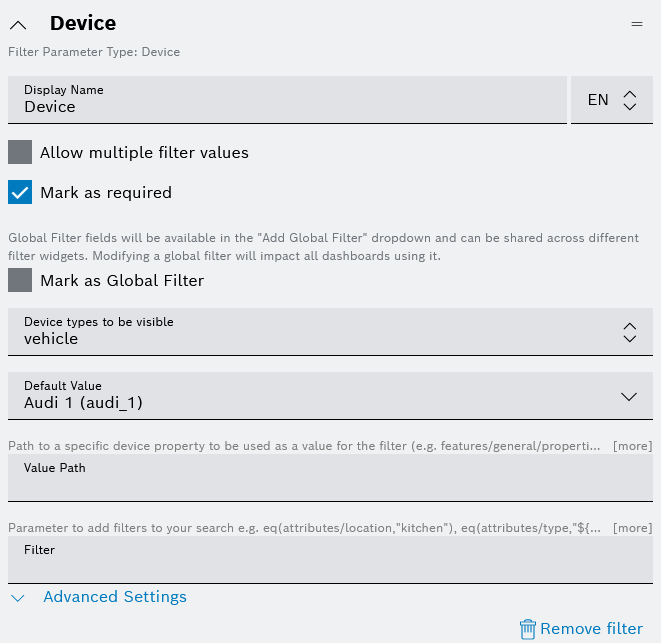This screenshot has height=644, width=661.
Task: Click the Remove filter button
Action: point(591,629)
